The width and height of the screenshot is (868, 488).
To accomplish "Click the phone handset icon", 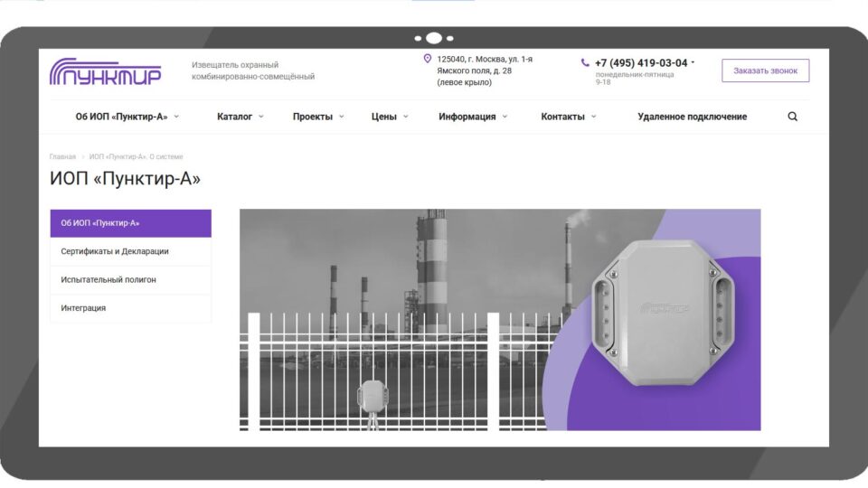I will point(585,62).
